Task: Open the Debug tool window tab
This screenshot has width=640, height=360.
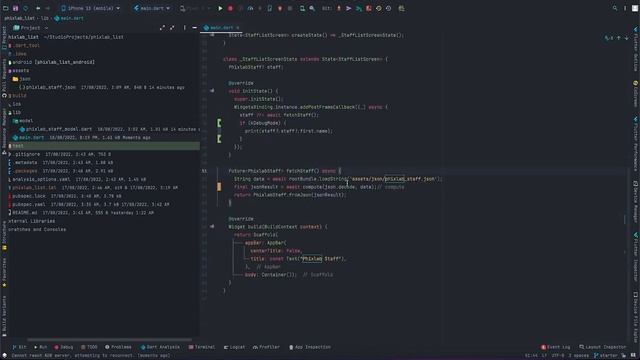Action: (64, 347)
